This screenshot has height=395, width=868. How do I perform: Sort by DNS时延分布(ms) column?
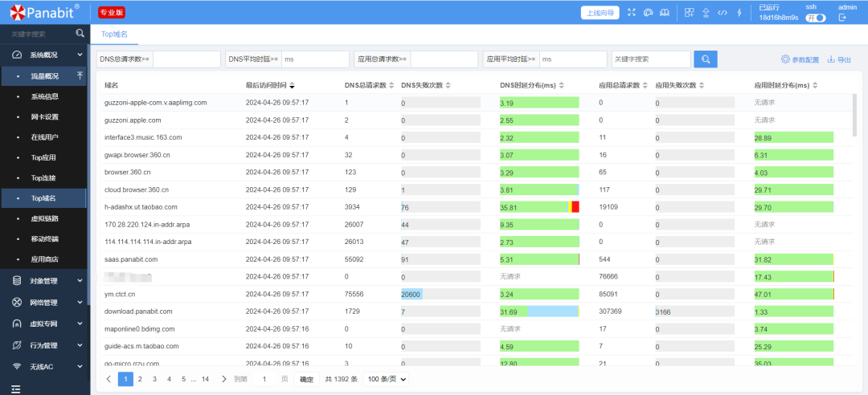pos(561,85)
